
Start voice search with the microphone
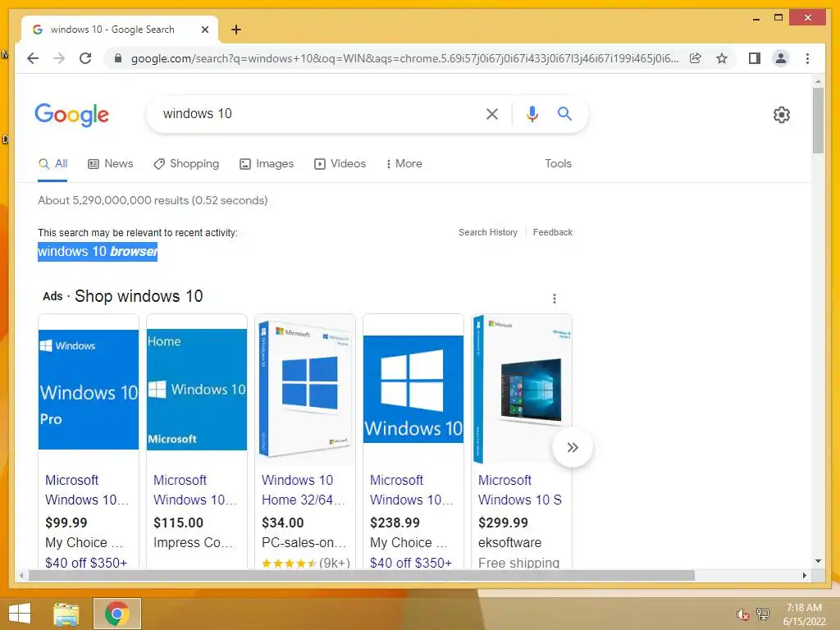click(532, 113)
